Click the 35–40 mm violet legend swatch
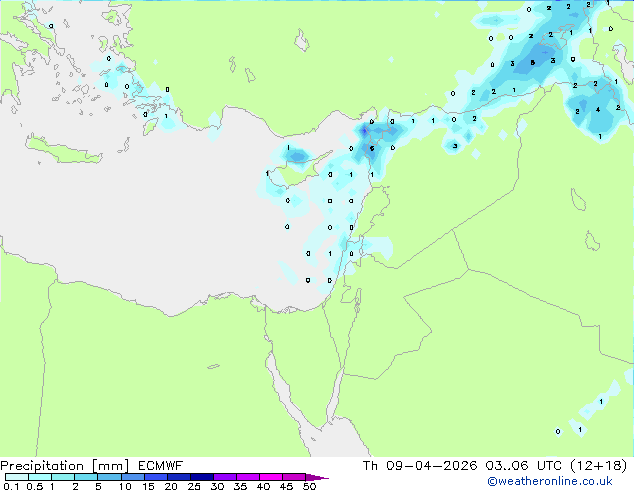The width and height of the screenshot is (634, 490). point(247,477)
